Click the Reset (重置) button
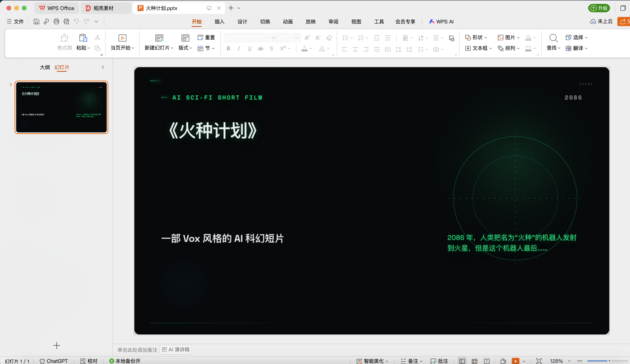 coord(206,37)
